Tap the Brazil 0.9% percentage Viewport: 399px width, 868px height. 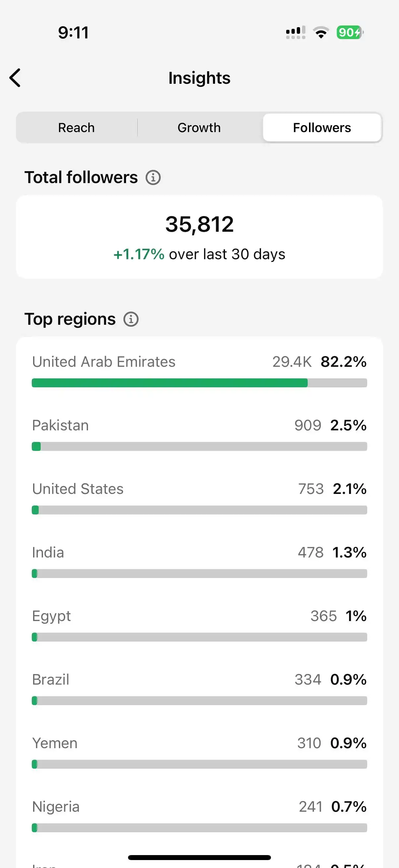point(348,680)
